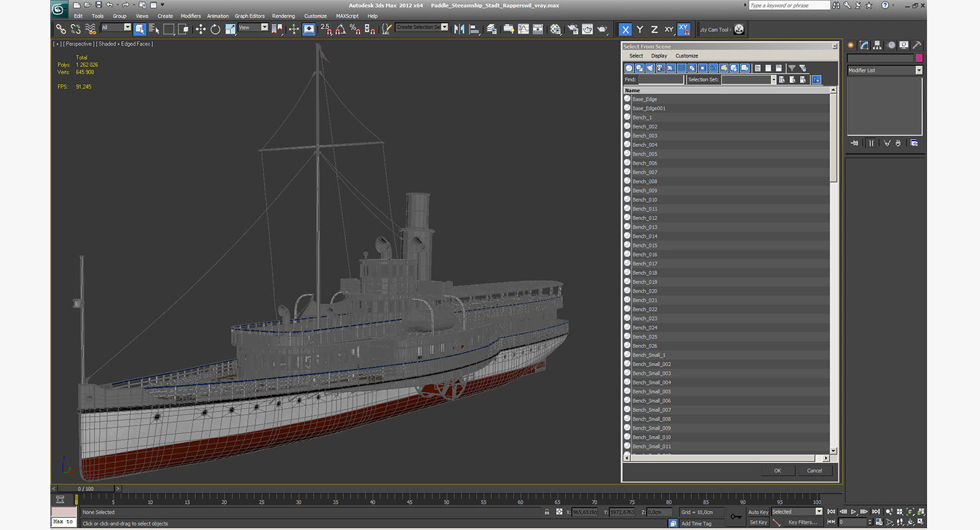980x530 pixels.
Task: Open the Rendering menu
Action: tap(283, 16)
